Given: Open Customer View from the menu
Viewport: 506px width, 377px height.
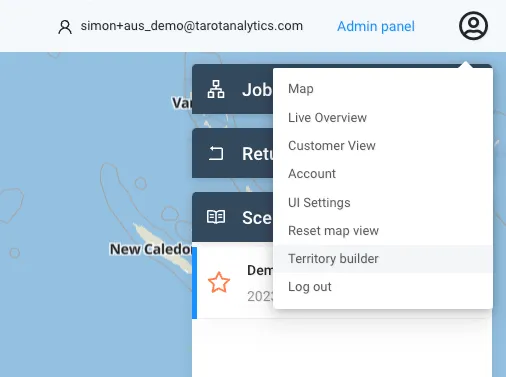Looking at the screenshot, I should [x=383, y=145].
